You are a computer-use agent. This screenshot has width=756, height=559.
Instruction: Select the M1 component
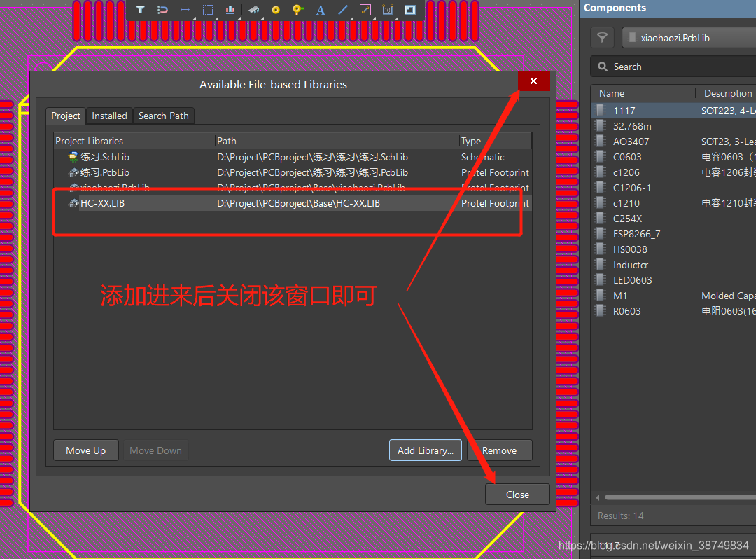pos(674,296)
